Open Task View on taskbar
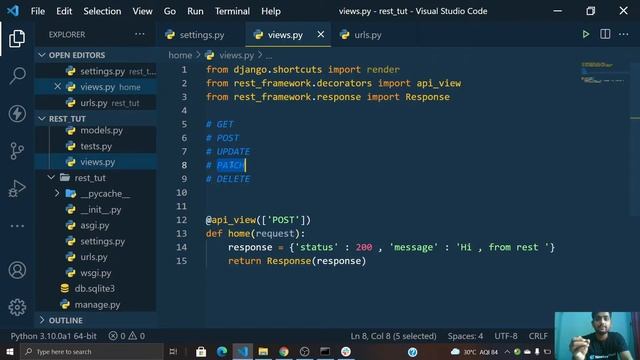 (x=173, y=351)
